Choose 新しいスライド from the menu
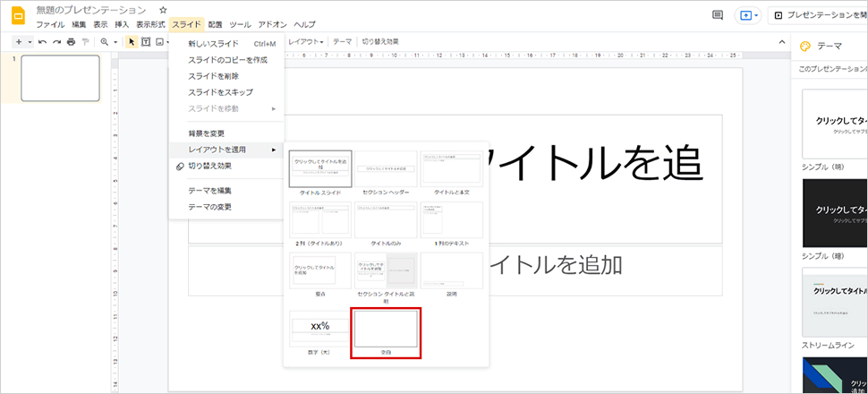Image resolution: width=868 pixels, height=394 pixels. pos(226,44)
